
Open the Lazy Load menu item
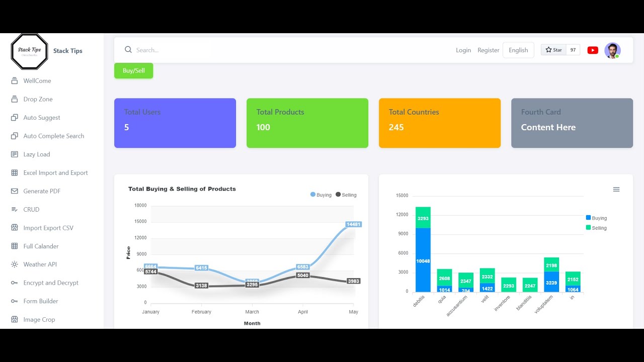pyautogui.click(x=37, y=154)
